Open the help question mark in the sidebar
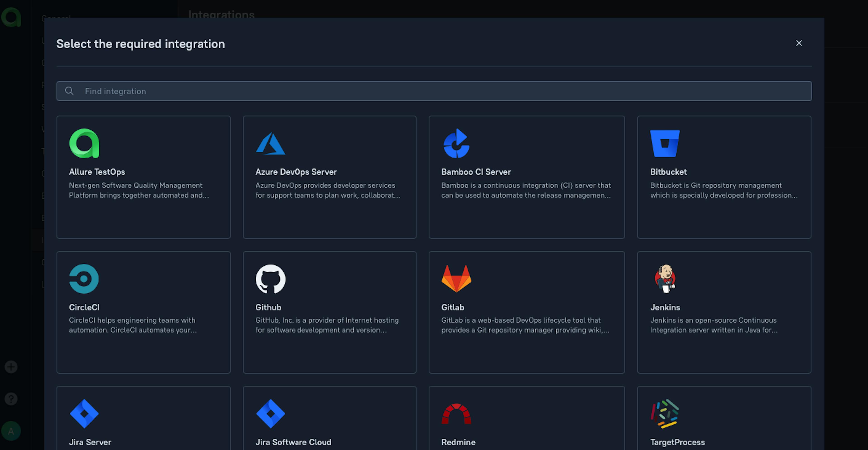 click(x=11, y=399)
